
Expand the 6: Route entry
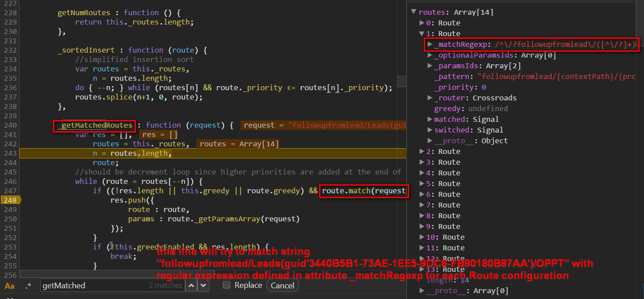(x=422, y=195)
